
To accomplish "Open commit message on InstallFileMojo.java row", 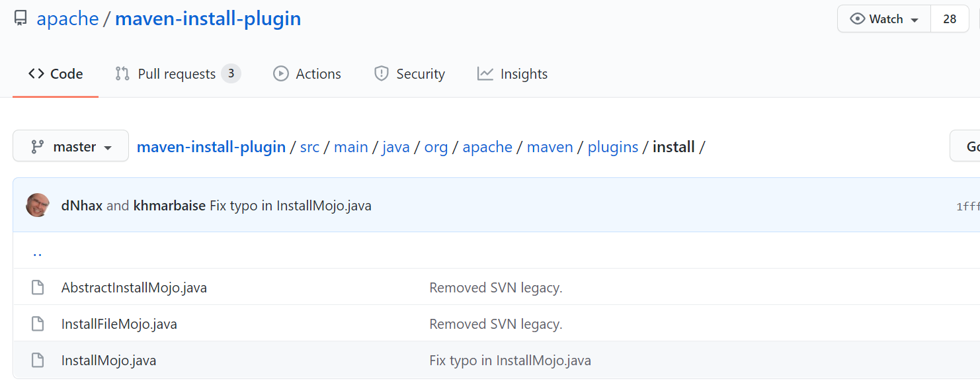I will (x=496, y=324).
